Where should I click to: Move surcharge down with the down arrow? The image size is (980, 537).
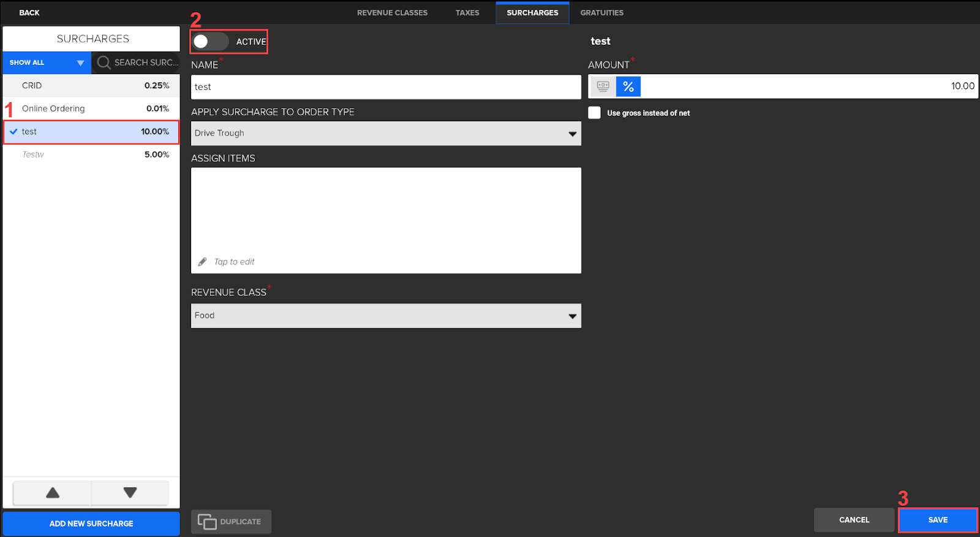click(130, 493)
